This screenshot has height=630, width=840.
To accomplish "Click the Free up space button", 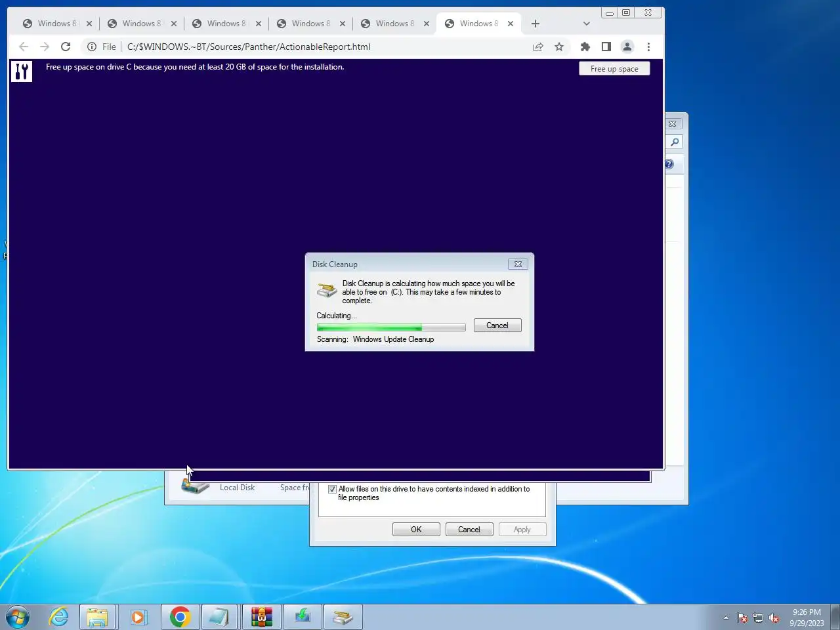I will pyautogui.click(x=614, y=69).
